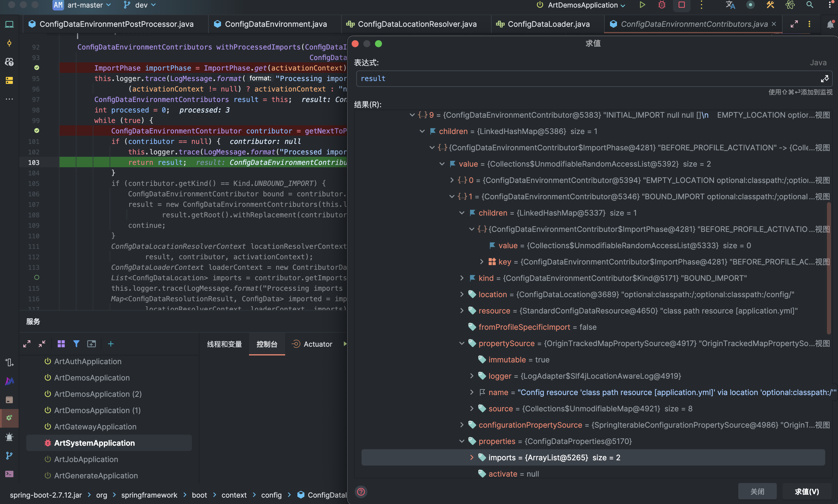Switch to the ConfigDataLoader.java tab
The image size is (838, 504).
coord(548,24)
